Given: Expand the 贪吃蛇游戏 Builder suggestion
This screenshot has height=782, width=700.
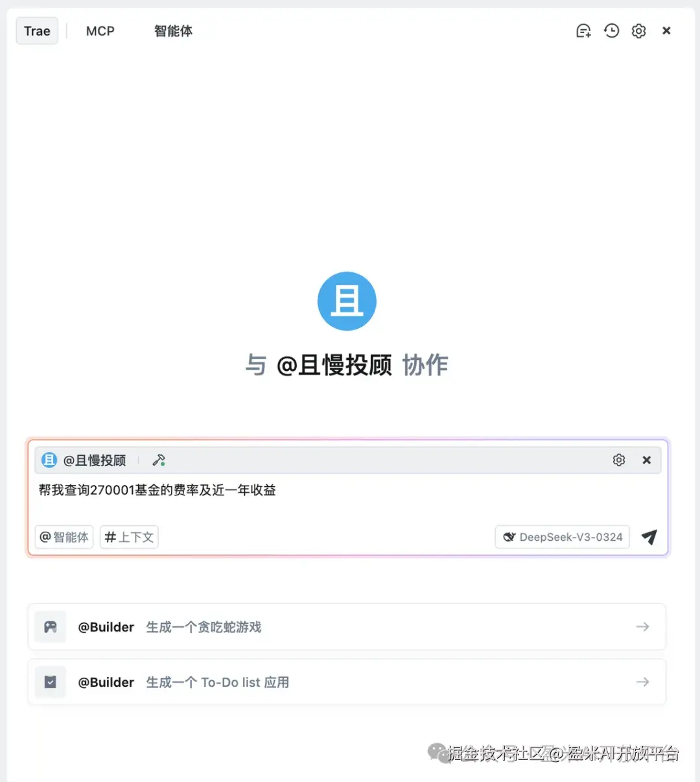Looking at the screenshot, I should [642, 626].
